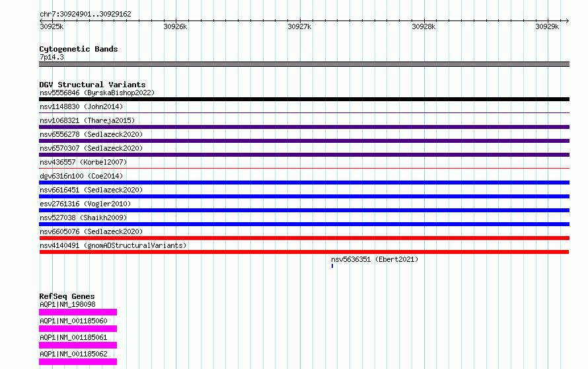Click the blue nsv527038 variant bar

click(304, 224)
